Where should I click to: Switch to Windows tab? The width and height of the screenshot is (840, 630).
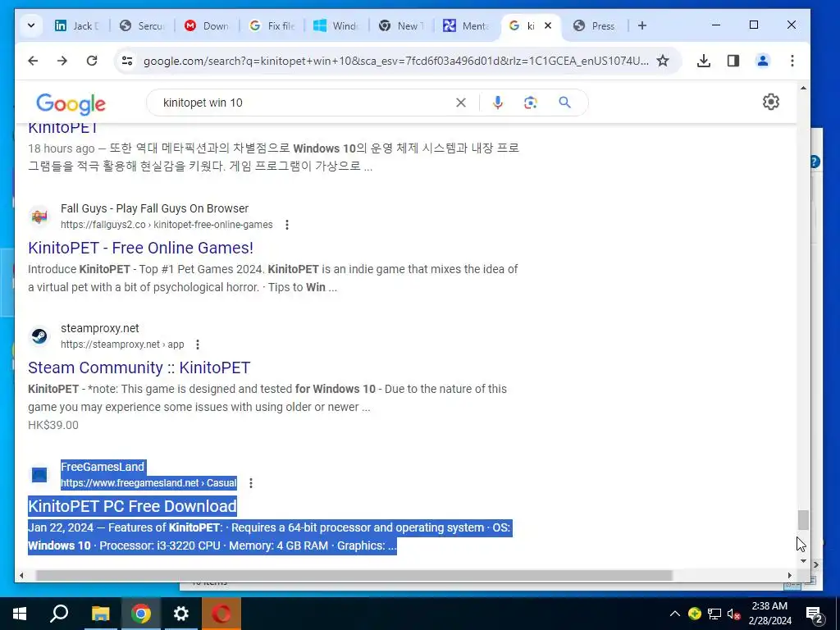(337, 25)
